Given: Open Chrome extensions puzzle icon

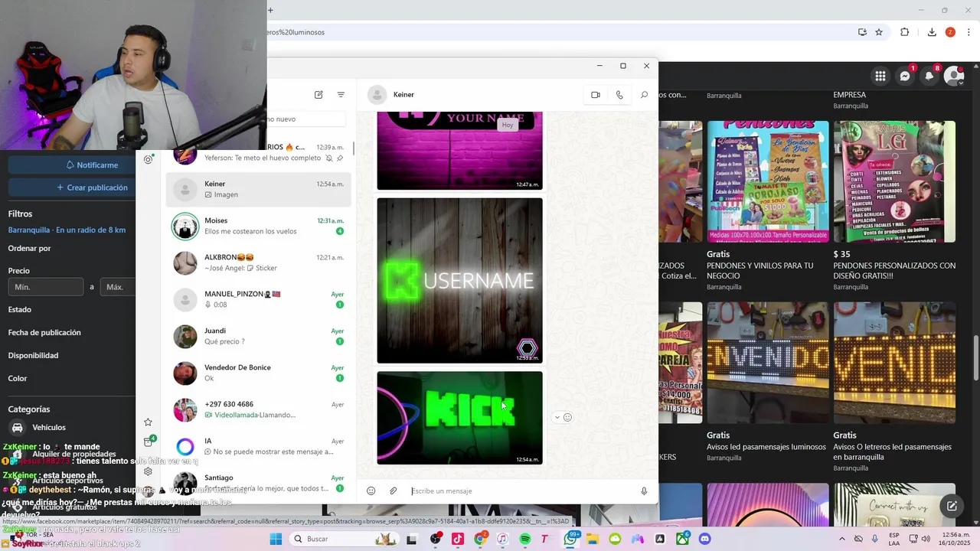Looking at the screenshot, I should coord(905,32).
